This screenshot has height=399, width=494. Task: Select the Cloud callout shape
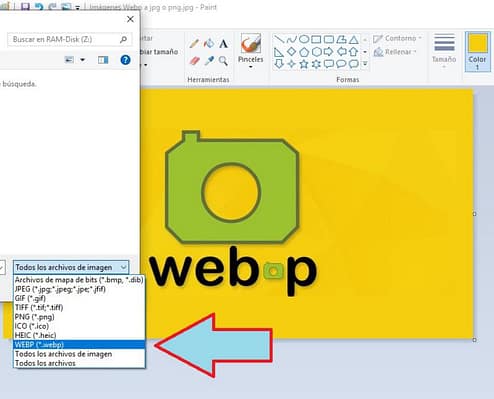(354, 64)
